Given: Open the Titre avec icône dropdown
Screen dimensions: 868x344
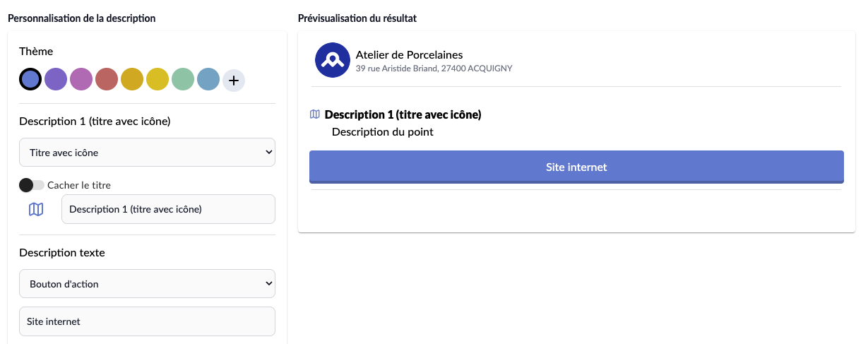Looking at the screenshot, I should pyautogui.click(x=147, y=152).
